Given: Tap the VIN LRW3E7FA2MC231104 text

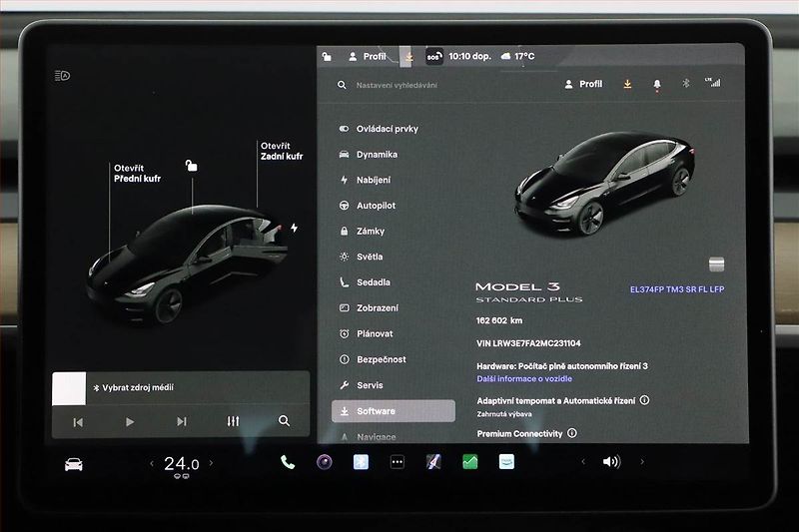Looking at the screenshot, I should (x=528, y=343).
